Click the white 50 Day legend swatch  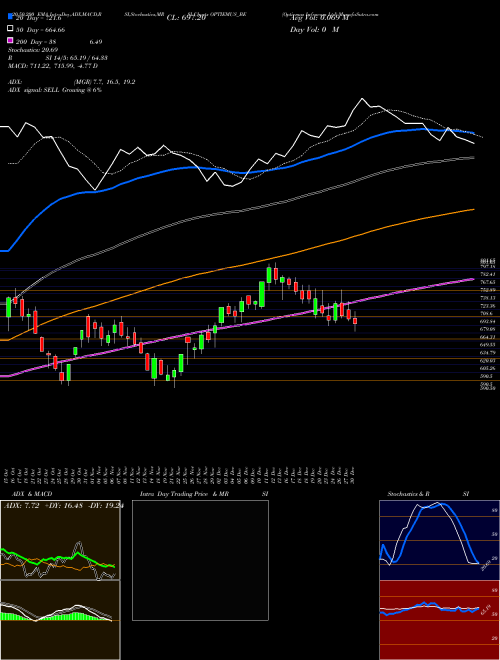point(10,29)
